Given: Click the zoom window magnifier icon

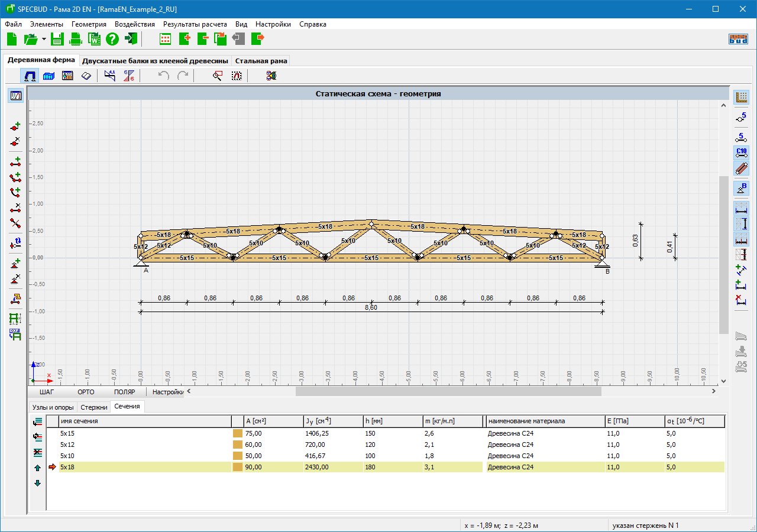Looking at the screenshot, I should click(218, 76).
